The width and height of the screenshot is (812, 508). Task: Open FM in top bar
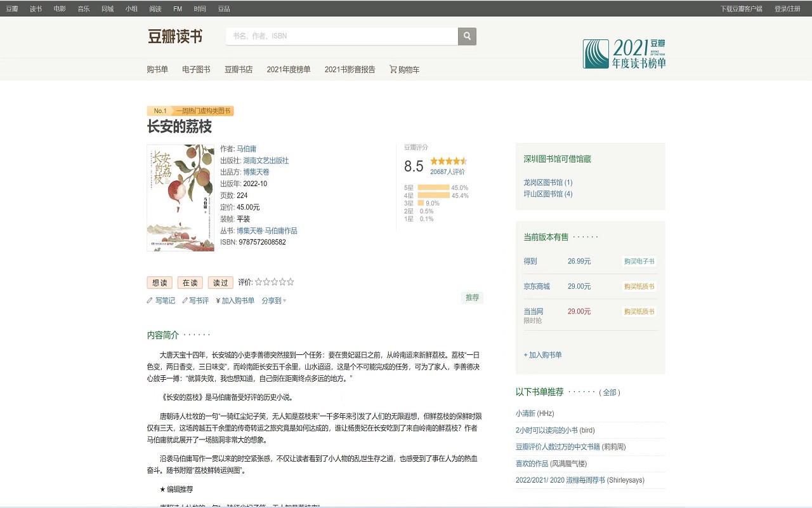coord(178,9)
